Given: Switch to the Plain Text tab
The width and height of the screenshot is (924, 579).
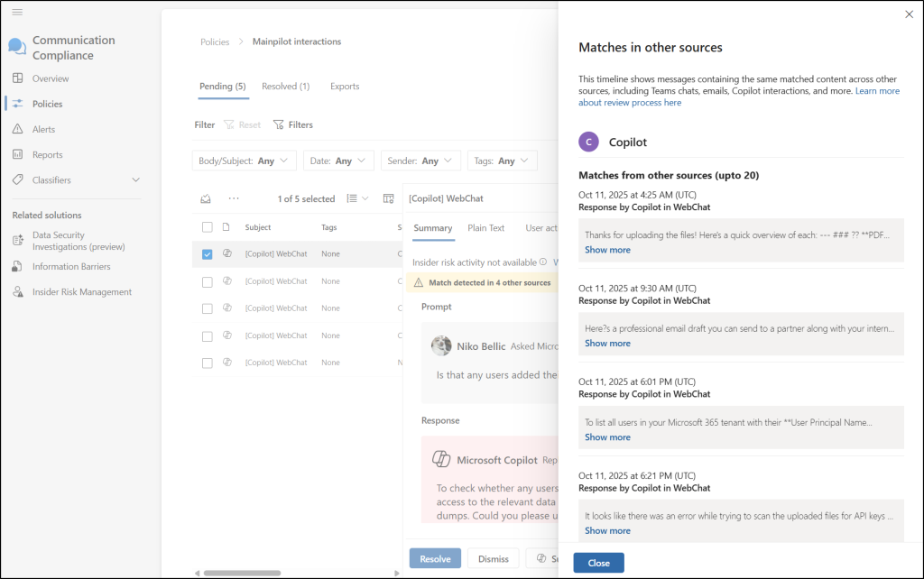Looking at the screenshot, I should 485,228.
